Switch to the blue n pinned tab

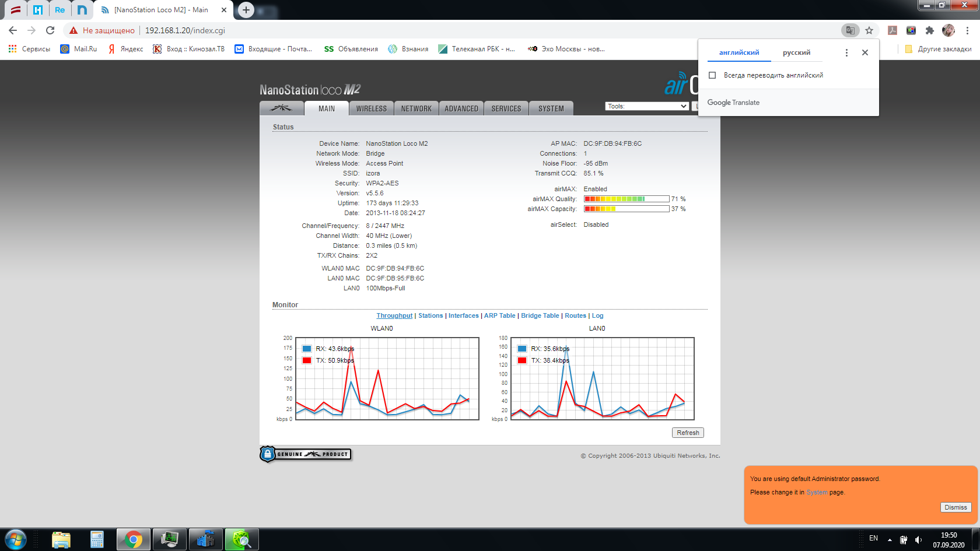(x=82, y=10)
